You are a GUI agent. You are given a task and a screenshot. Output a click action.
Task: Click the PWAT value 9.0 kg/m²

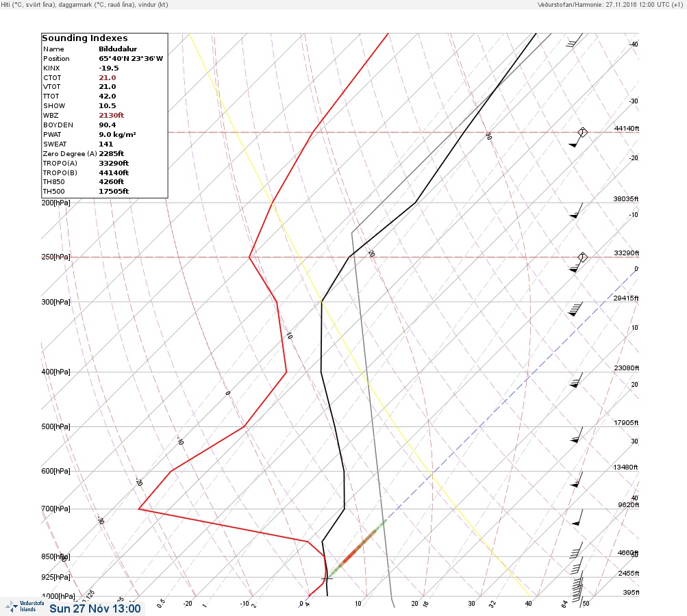(x=117, y=134)
